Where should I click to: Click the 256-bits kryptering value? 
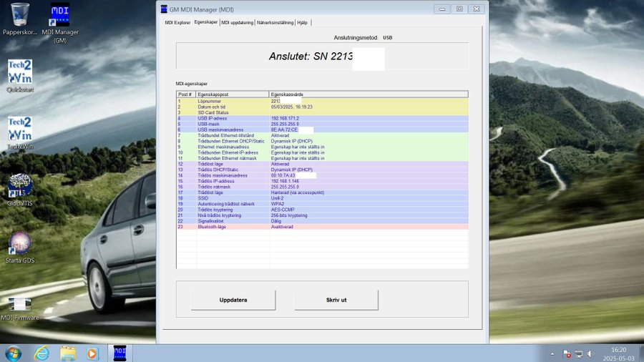click(x=289, y=215)
